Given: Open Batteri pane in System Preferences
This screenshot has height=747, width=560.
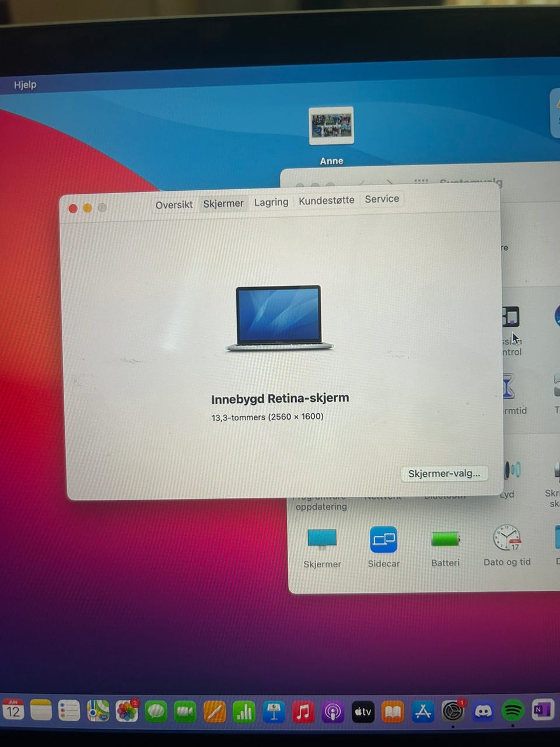Looking at the screenshot, I should pyautogui.click(x=445, y=547).
